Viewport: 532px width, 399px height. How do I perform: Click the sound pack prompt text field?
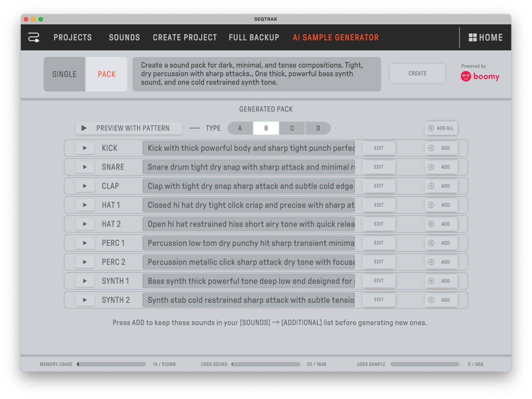pos(256,74)
